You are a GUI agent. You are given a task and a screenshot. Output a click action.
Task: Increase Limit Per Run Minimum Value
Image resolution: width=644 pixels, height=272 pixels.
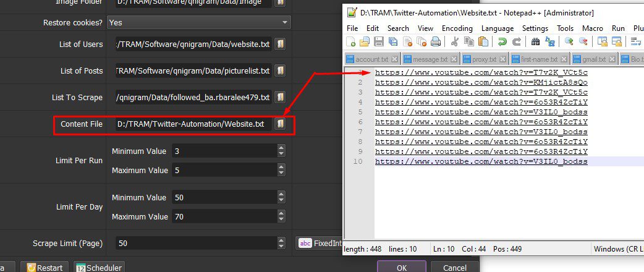click(x=281, y=148)
